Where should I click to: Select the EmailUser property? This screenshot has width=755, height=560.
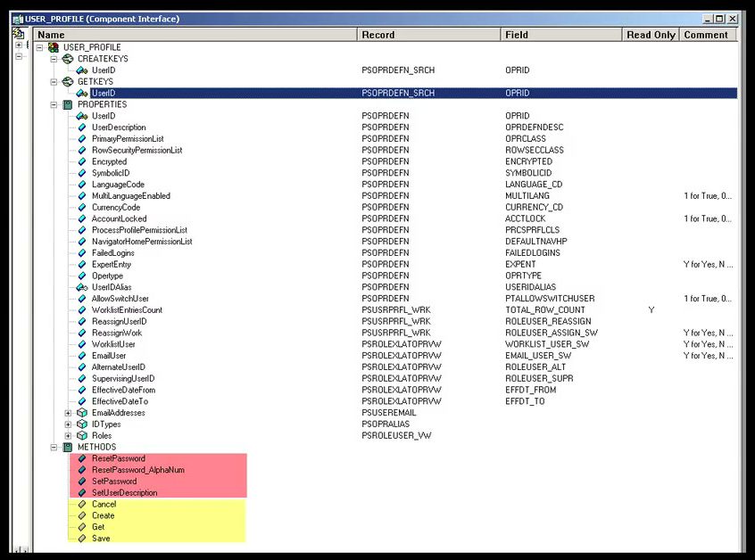[109, 356]
